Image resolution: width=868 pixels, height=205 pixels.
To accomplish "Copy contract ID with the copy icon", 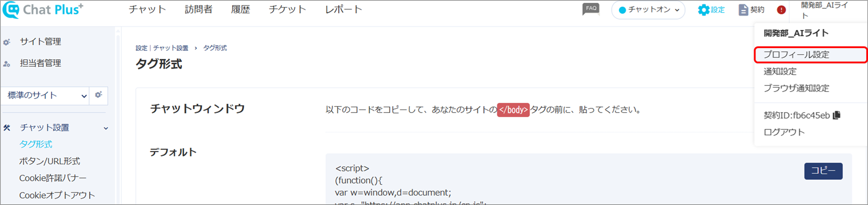I will click(837, 115).
